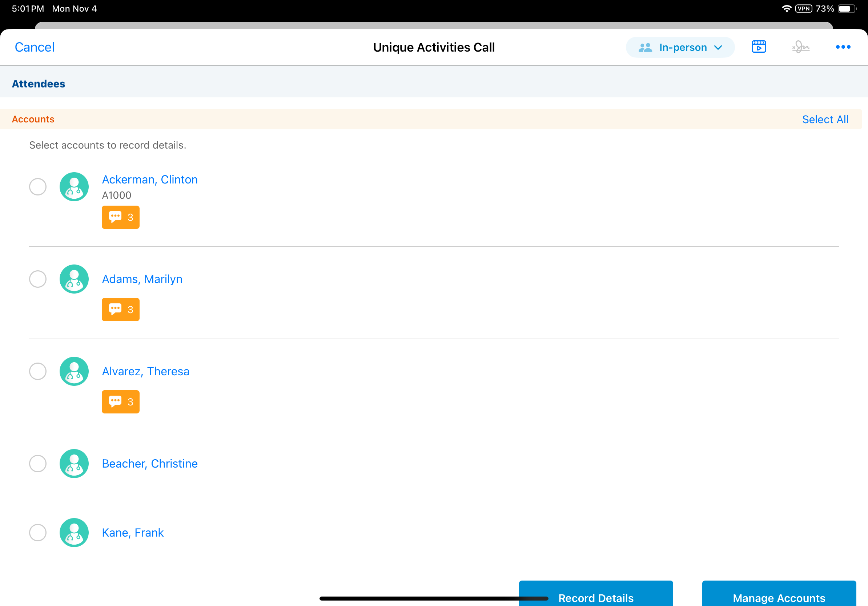Tap Kane, Frank's doctor avatar icon
The image size is (868, 606).
tap(74, 532)
